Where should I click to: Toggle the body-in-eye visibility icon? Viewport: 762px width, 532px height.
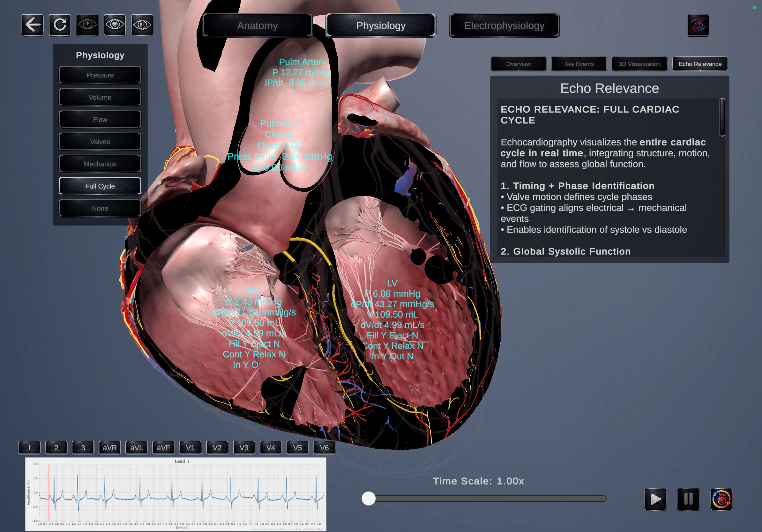[x=87, y=25]
